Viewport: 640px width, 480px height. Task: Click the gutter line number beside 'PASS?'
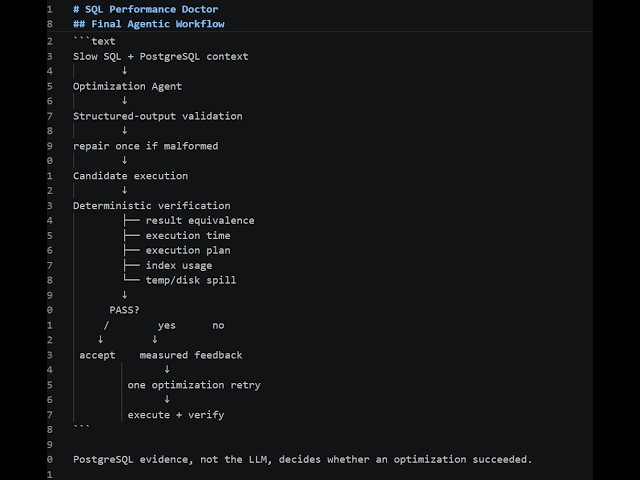click(49, 310)
